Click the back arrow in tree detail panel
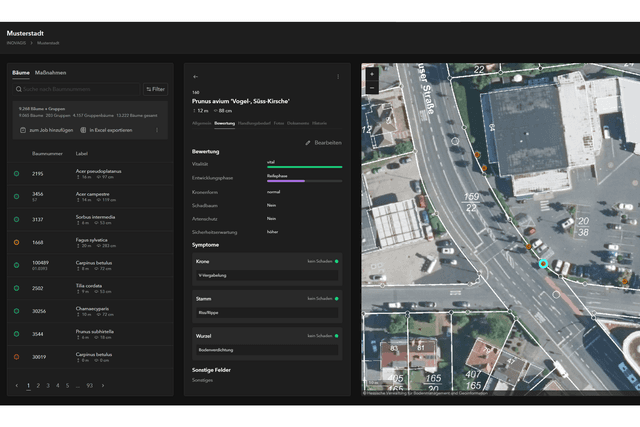 [196, 76]
